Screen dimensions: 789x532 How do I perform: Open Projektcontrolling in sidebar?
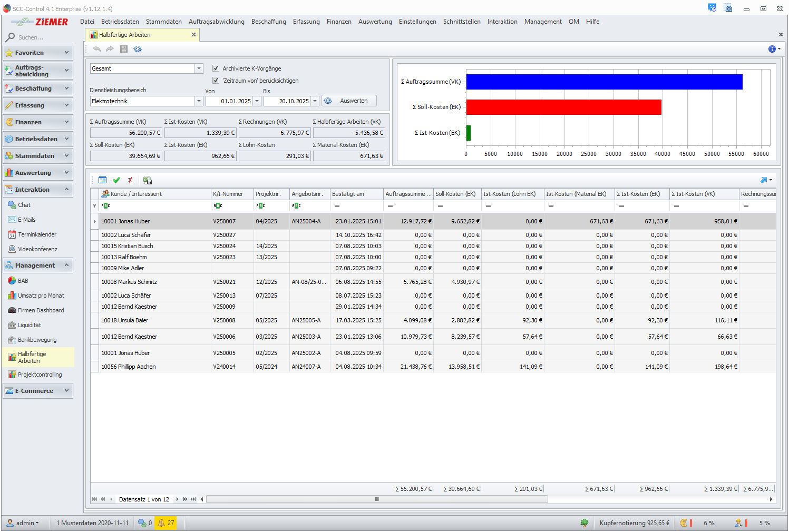click(40, 375)
